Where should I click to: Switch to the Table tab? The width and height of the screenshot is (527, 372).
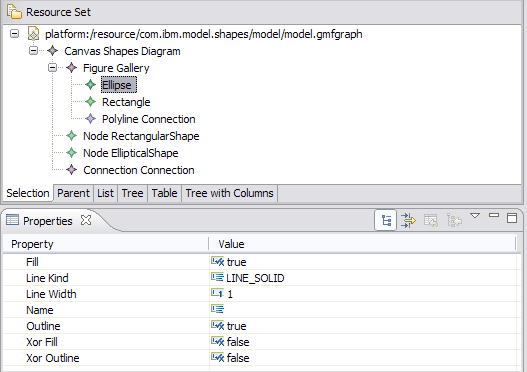(x=164, y=193)
